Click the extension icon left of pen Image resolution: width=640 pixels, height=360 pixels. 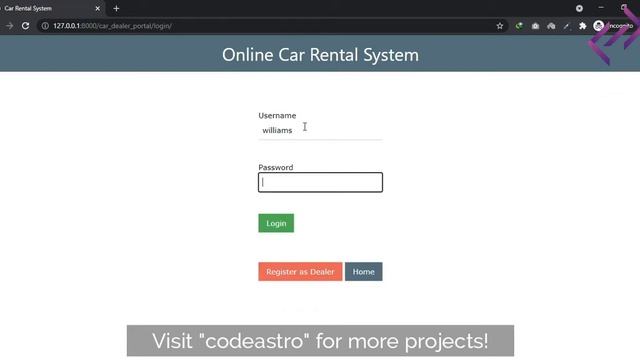tap(551, 26)
